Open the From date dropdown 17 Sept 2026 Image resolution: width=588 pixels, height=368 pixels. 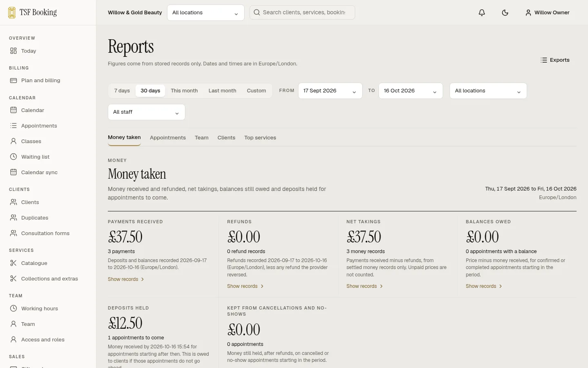[x=330, y=91]
